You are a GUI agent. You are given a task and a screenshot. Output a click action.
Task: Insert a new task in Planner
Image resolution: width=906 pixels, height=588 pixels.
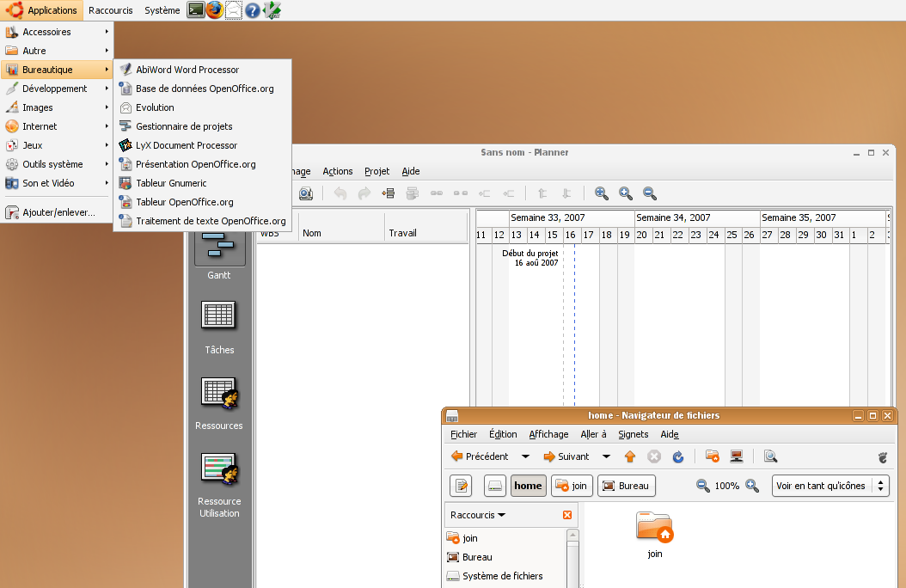(389, 193)
